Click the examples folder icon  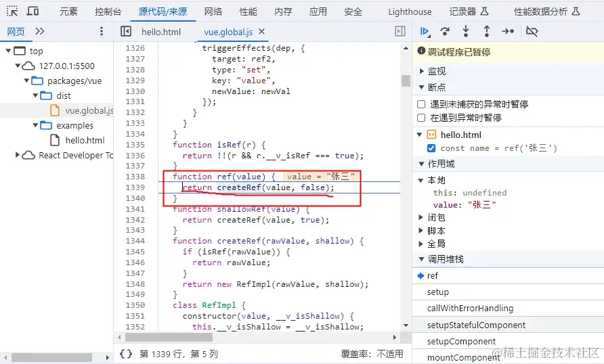[46, 125]
